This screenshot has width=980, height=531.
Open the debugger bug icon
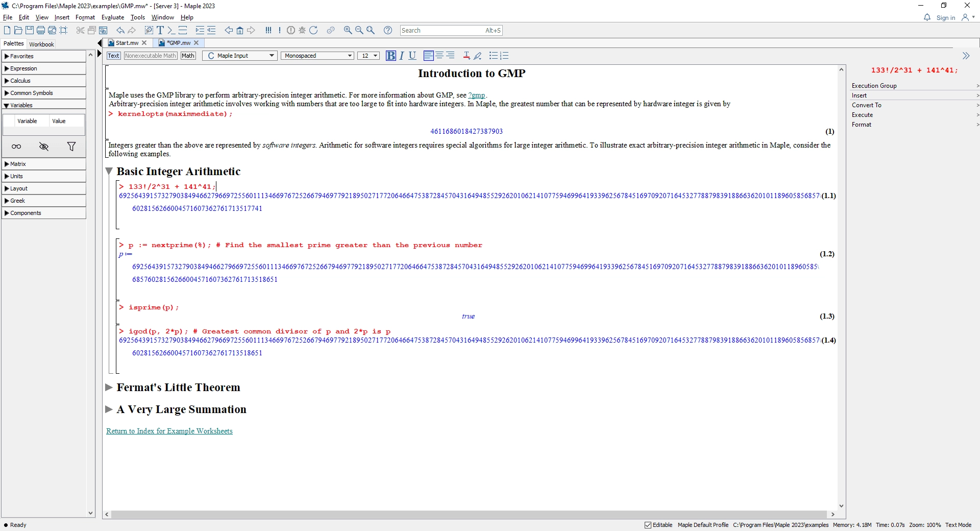click(302, 30)
